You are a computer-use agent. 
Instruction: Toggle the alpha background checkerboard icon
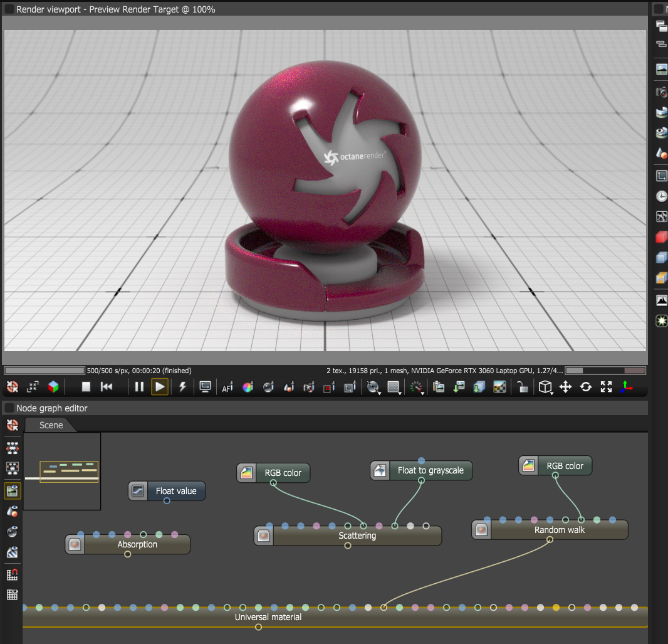(499, 387)
